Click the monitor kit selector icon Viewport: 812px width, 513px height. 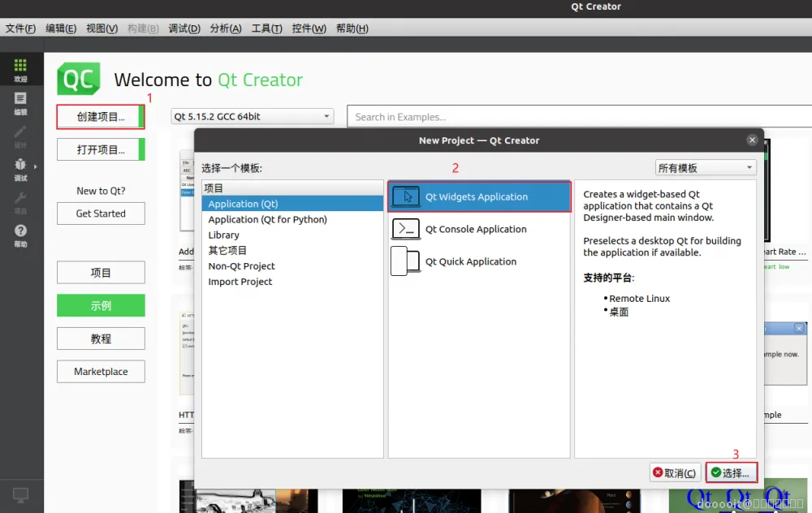(20, 495)
